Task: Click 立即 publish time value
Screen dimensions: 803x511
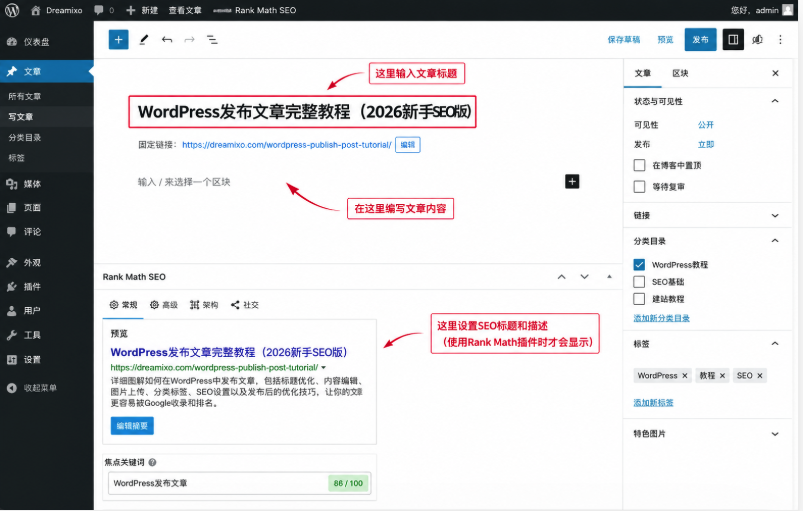Action: point(706,144)
